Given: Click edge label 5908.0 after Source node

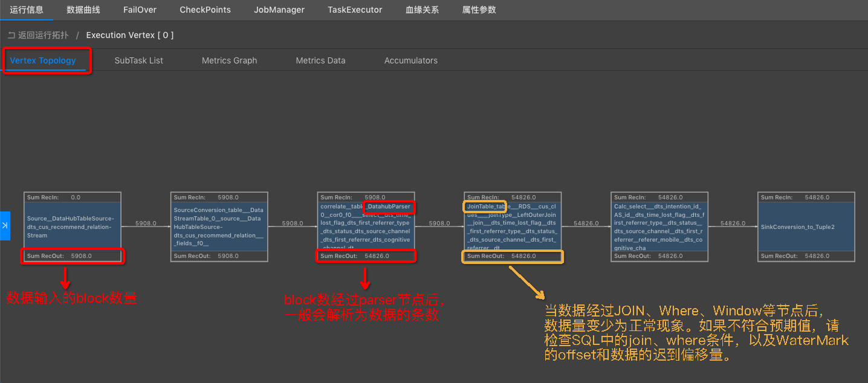Looking at the screenshot, I should (146, 224).
